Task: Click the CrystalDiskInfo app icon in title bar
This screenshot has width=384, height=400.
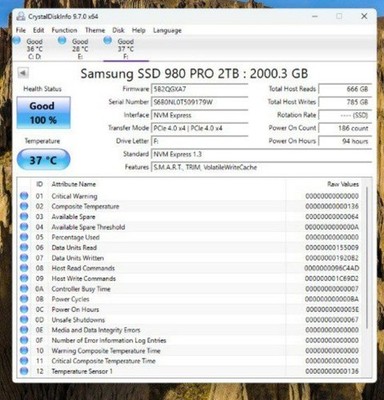Action: coord(21,16)
